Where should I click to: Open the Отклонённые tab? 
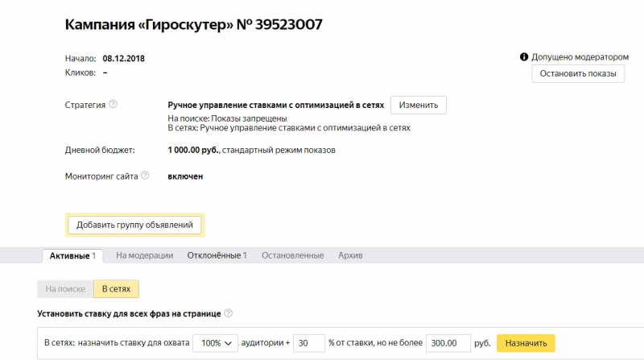217,255
